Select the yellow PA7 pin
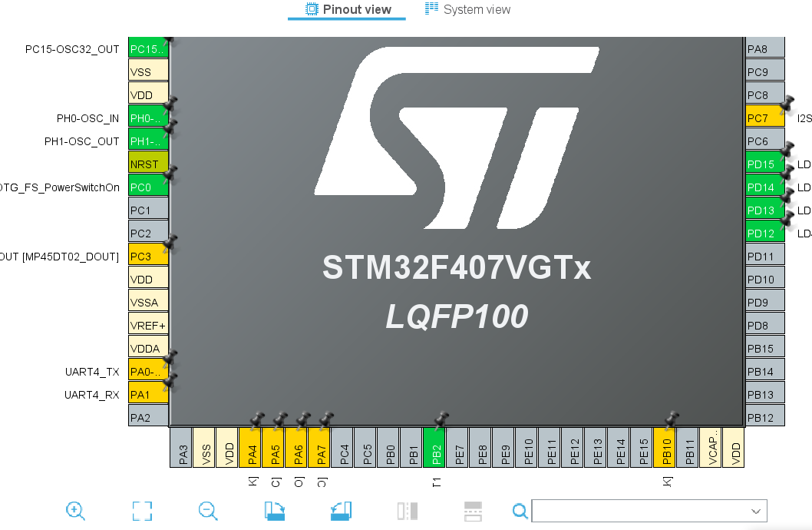812x530 pixels. (319, 448)
